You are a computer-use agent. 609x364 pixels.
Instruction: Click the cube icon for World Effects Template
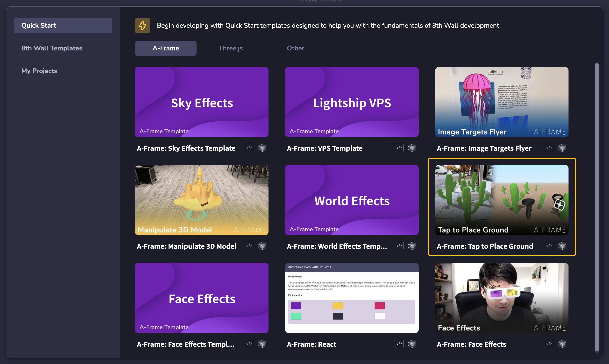pyautogui.click(x=412, y=246)
